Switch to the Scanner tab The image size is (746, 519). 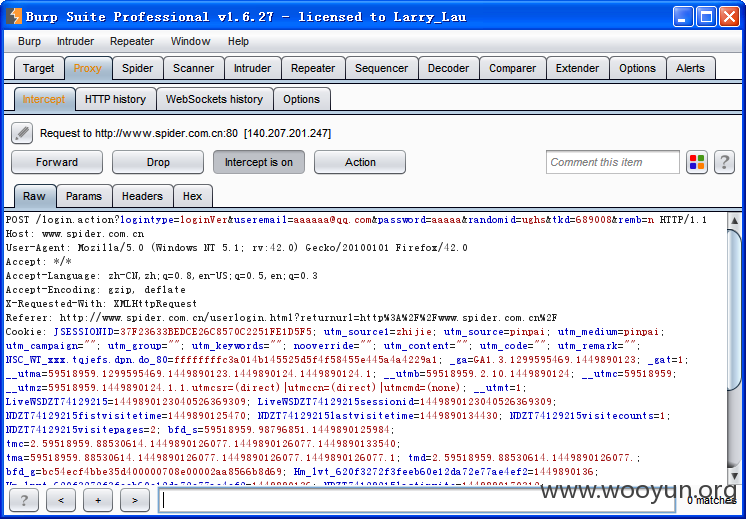coord(193,68)
